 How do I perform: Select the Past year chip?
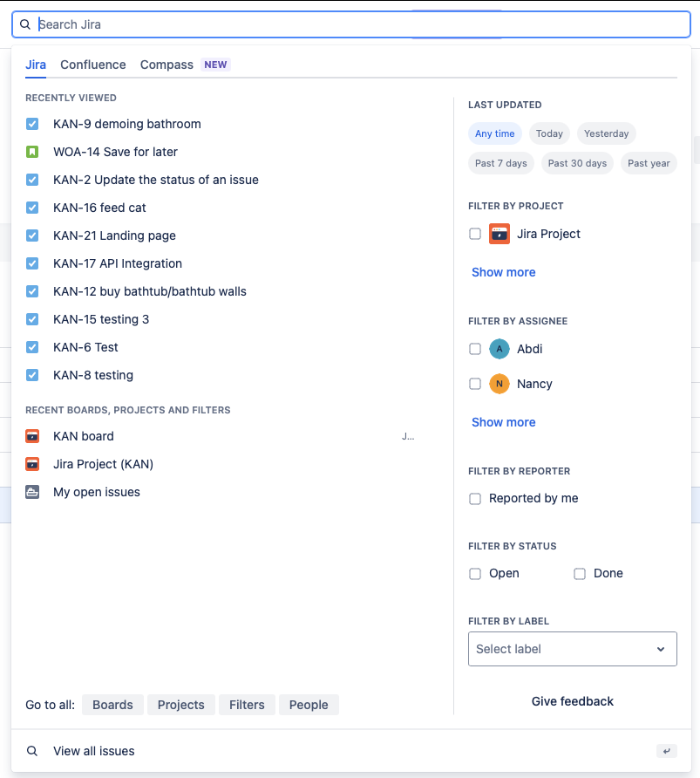(x=649, y=163)
